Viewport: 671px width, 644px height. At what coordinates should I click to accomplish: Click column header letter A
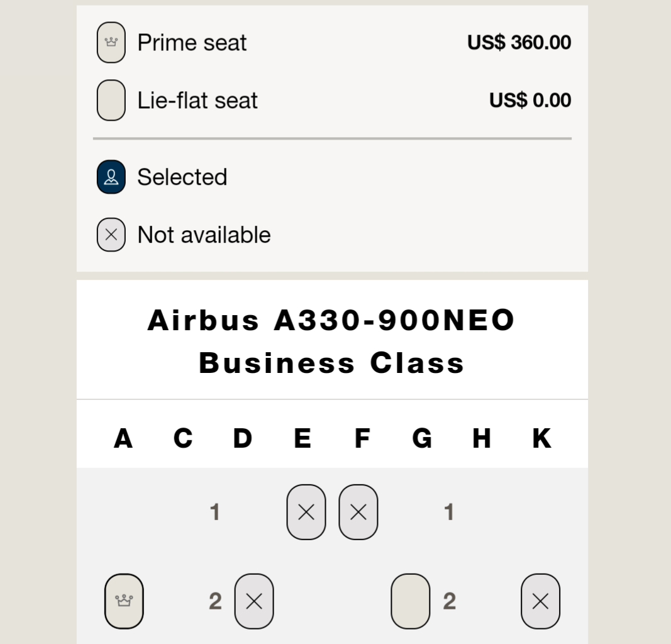(123, 438)
